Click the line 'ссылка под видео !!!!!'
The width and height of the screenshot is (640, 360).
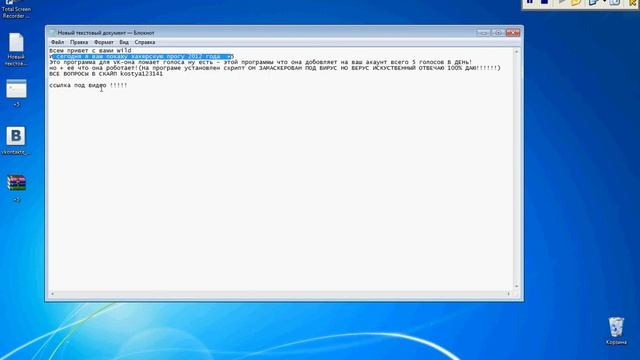point(88,85)
